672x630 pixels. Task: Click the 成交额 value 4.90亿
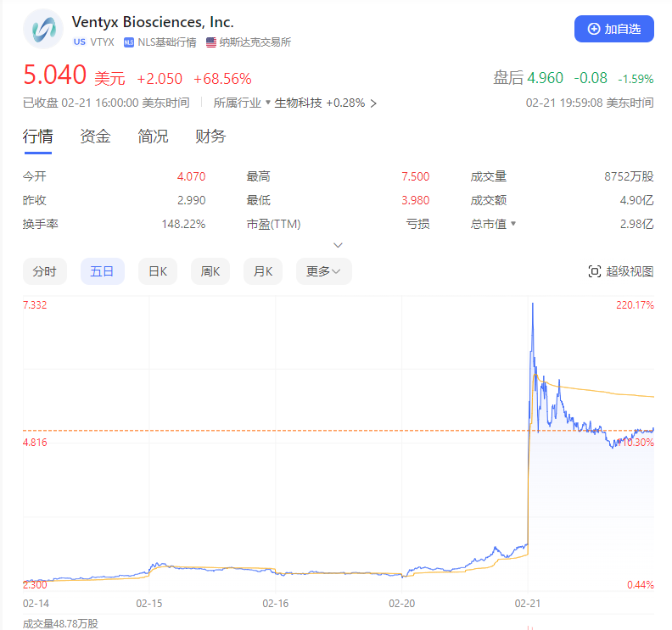coord(636,200)
